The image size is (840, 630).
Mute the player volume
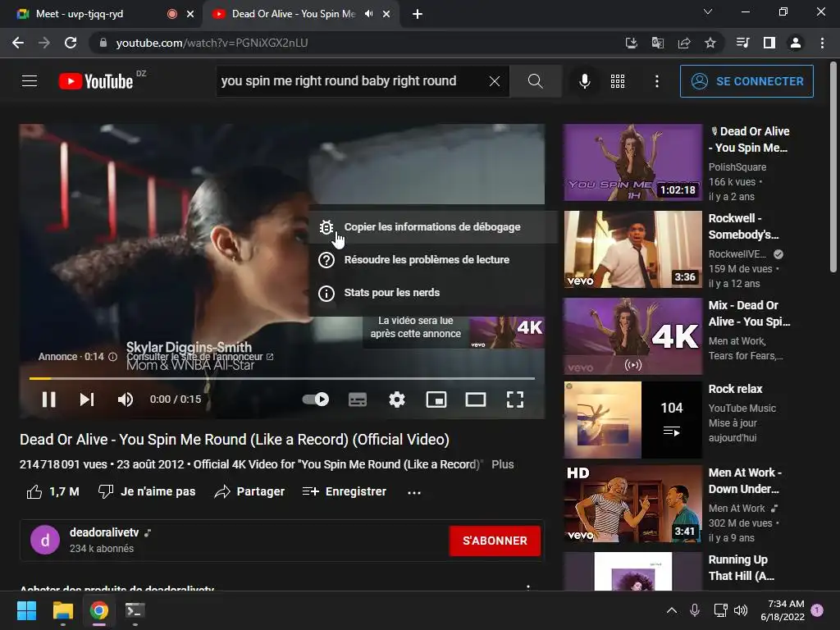(126, 399)
